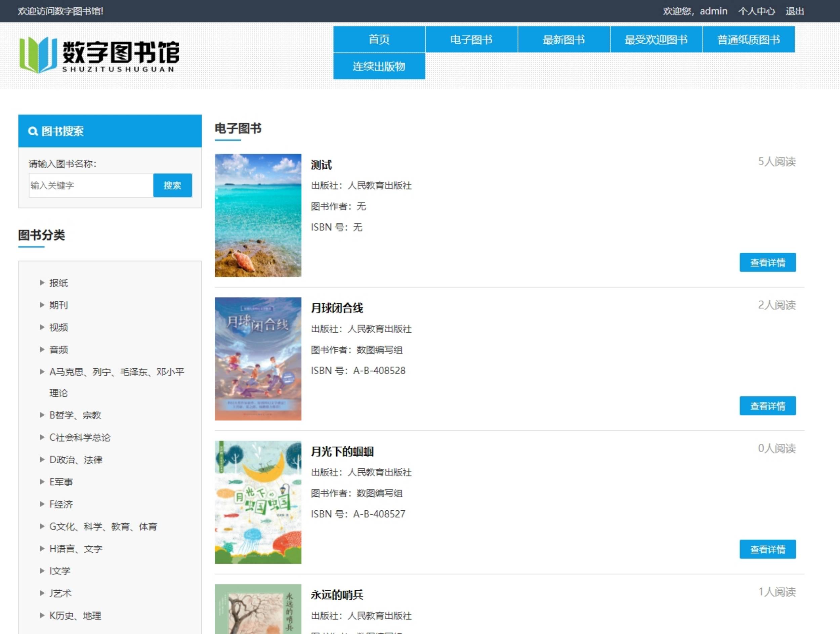Click 查看详情 for 月球闭合线

(x=767, y=406)
